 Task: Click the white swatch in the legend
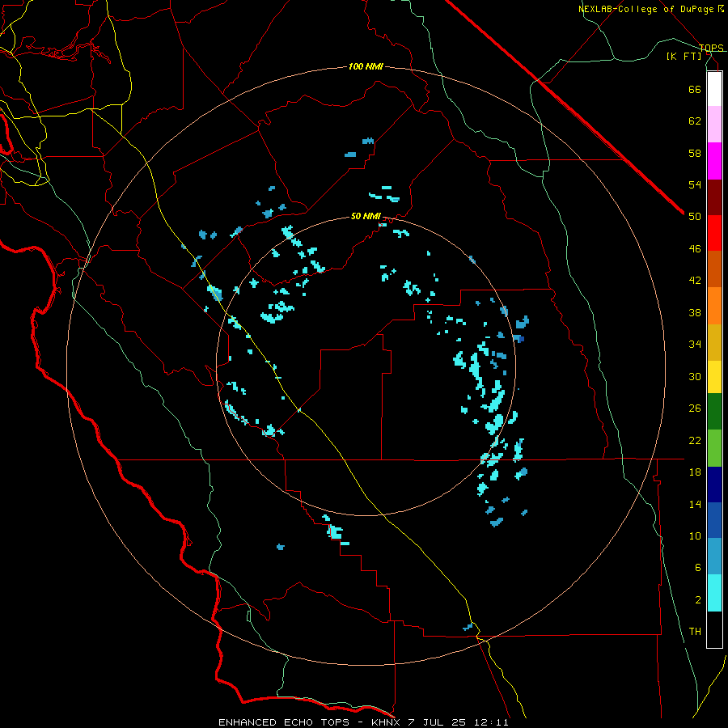tap(714, 89)
